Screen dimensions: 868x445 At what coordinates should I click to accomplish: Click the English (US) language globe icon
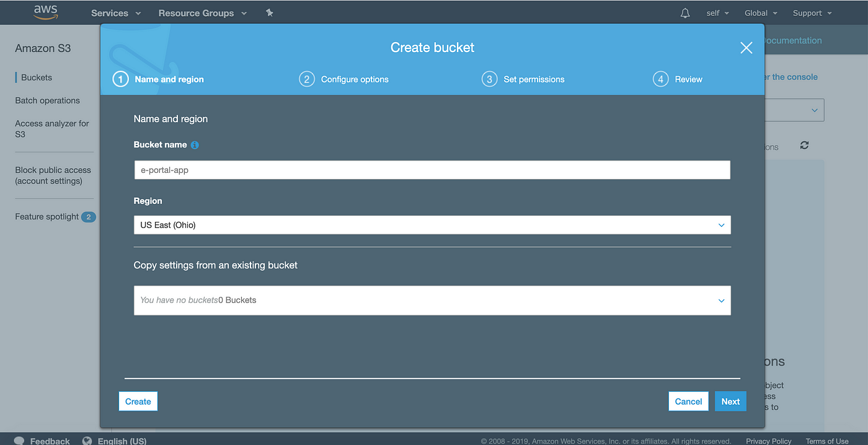[x=87, y=441]
